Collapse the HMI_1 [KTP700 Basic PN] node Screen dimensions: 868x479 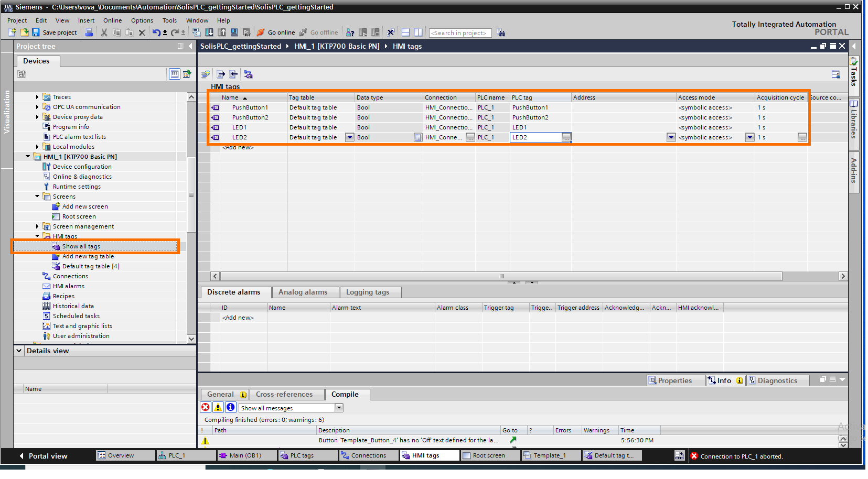point(28,156)
